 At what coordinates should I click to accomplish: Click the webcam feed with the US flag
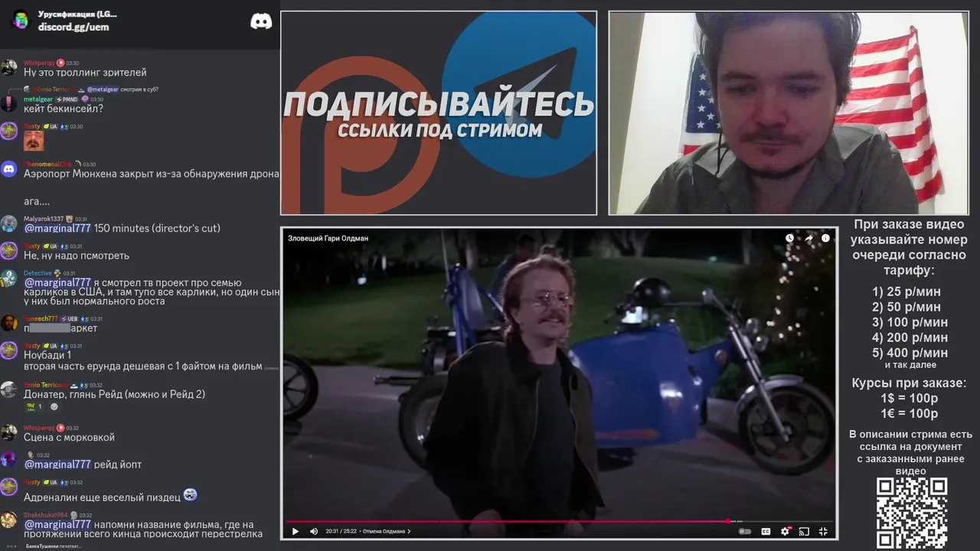[x=789, y=113]
